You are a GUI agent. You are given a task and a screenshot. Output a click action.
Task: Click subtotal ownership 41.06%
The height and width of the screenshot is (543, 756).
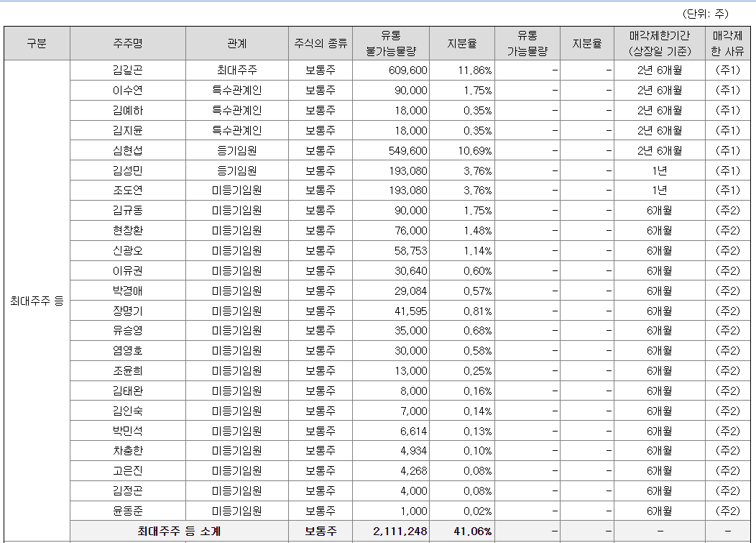tap(473, 531)
